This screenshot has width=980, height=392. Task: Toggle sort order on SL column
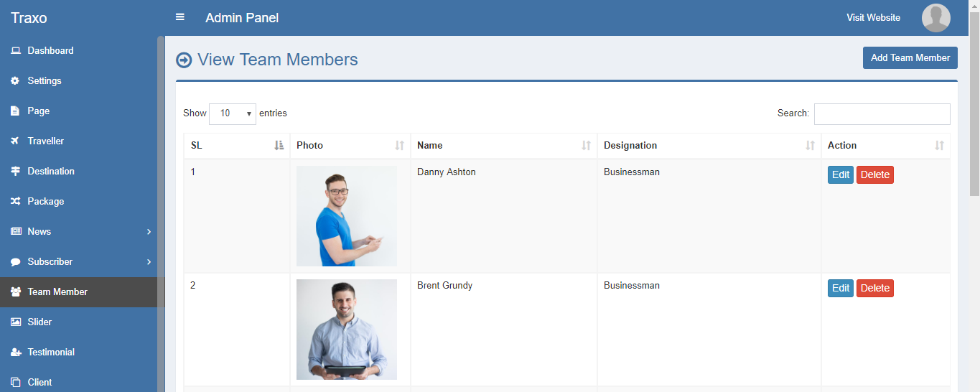coord(279,146)
